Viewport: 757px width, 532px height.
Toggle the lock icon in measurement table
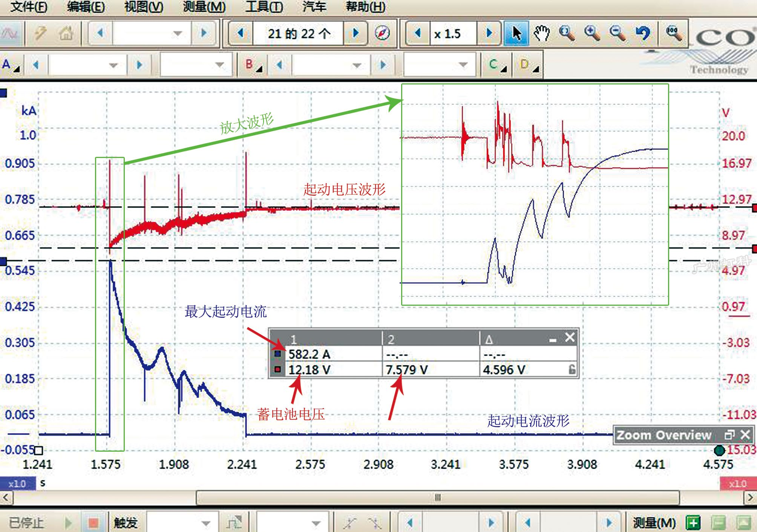pyautogui.click(x=572, y=369)
